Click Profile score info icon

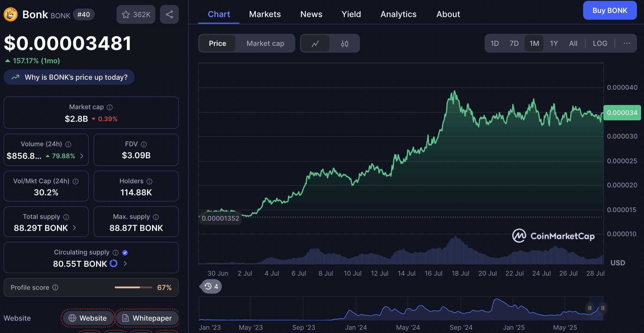(x=55, y=287)
